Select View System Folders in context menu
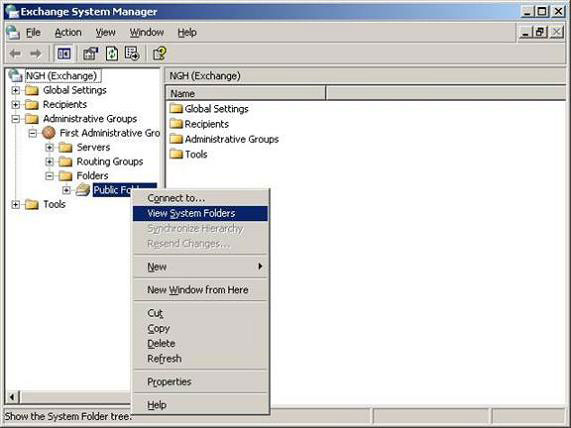The height and width of the screenshot is (428, 571). coord(200,213)
